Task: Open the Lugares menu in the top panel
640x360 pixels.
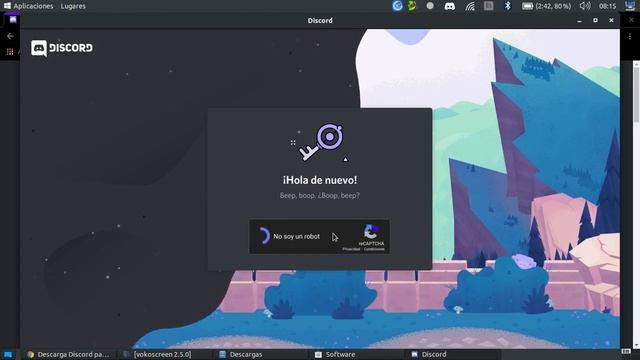Action: click(73, 6)
